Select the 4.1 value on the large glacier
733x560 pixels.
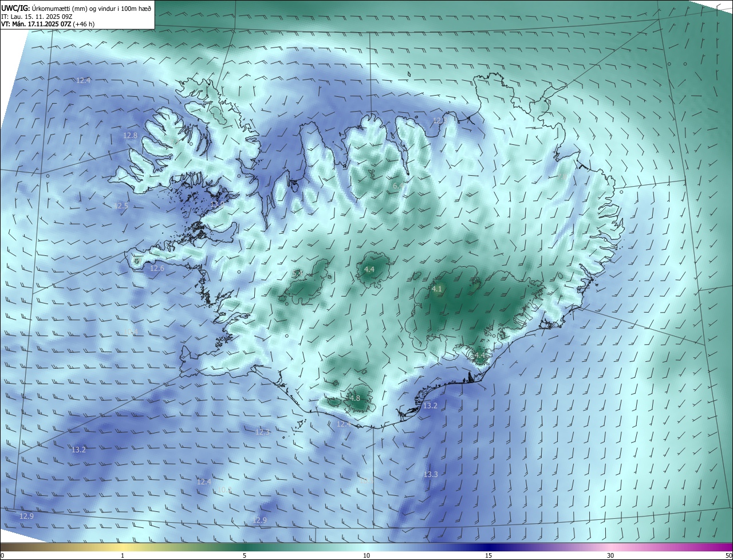[x=437, y=289]
